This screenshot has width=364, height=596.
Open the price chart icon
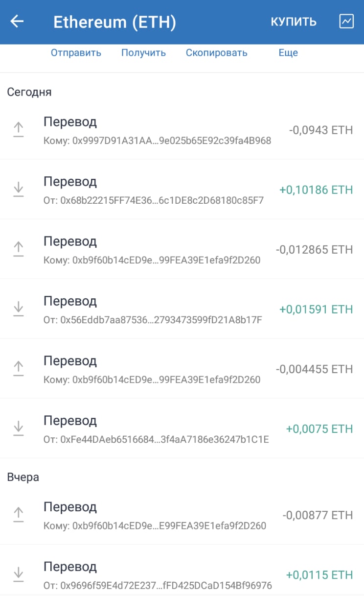(346, 21)
